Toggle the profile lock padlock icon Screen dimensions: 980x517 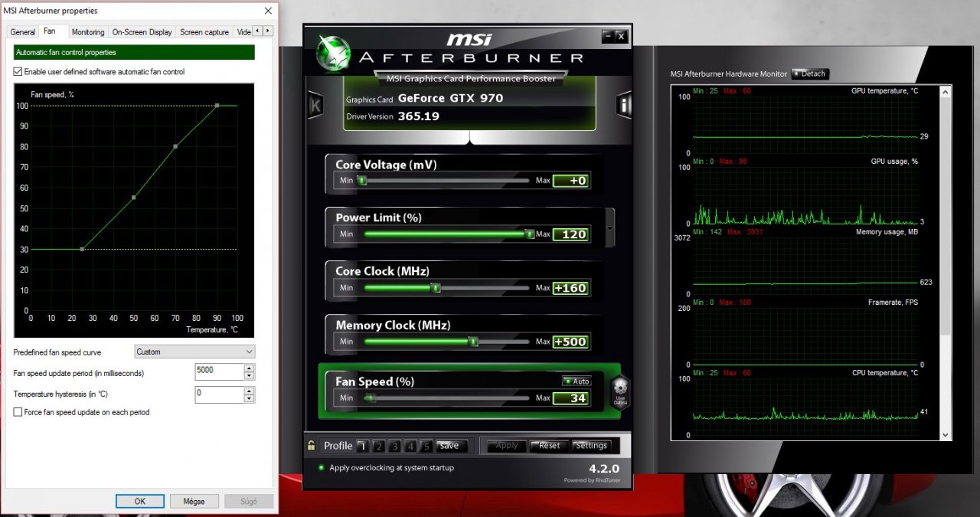tap(311, 445)
